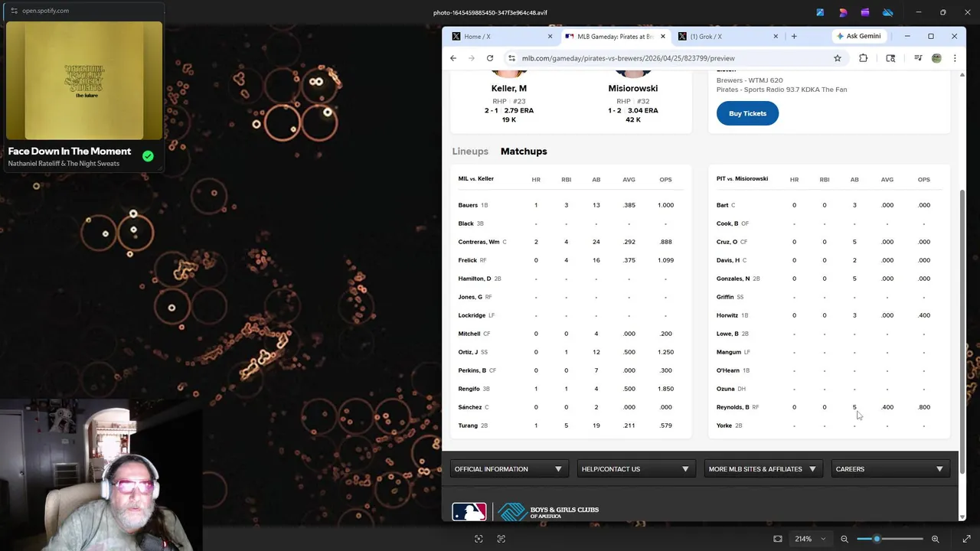Image resolution: width=980 pixels, height=551 pixels.
Task: Go back using the browser back arrow
Action: (x=453, y=58)
